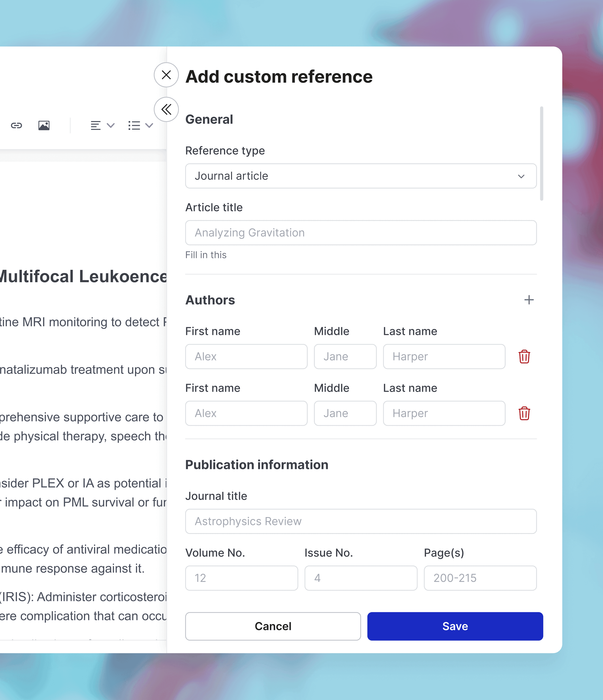The height and width of the screenshot is (700, 603).
Task: Delete the second author row
Action: pos(524,413)
